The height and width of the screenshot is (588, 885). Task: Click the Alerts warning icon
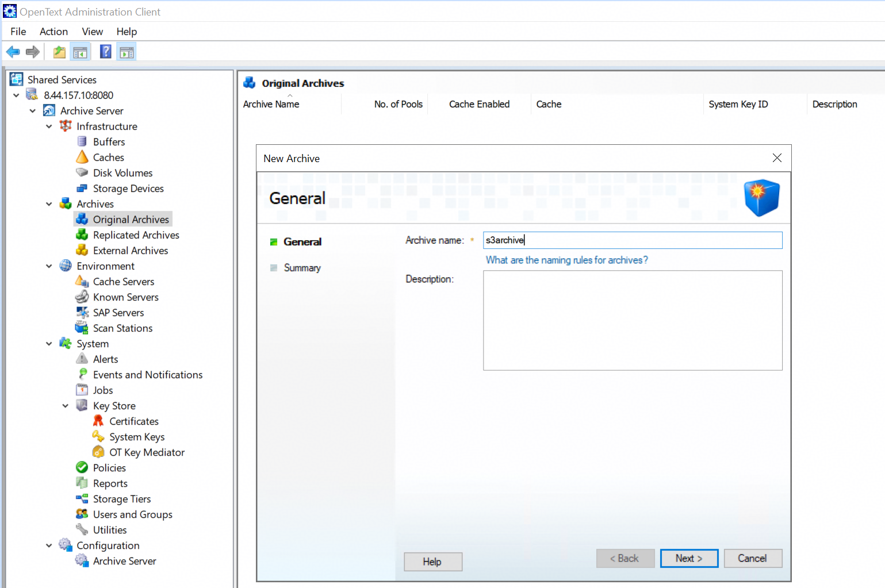(x=82, y=359)
